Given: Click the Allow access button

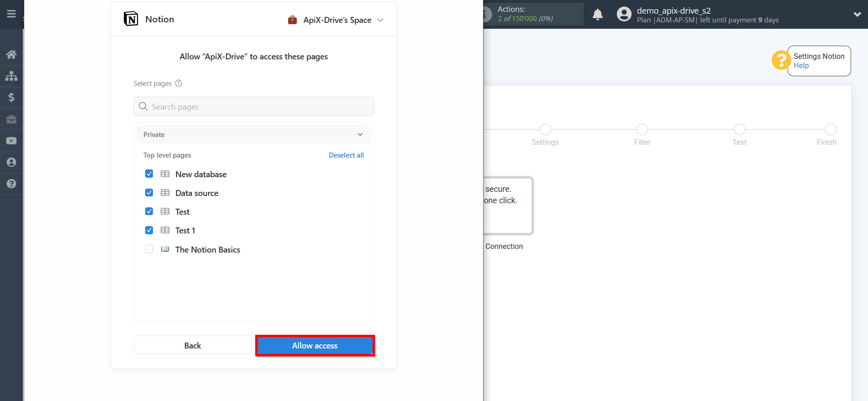Looking at the screenshot, I should point(315,346).
